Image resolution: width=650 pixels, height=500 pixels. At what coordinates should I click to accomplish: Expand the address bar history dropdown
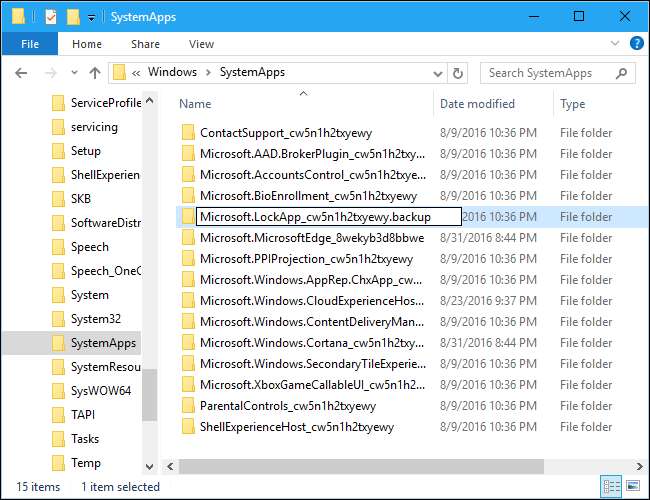[x=436, y=73]
